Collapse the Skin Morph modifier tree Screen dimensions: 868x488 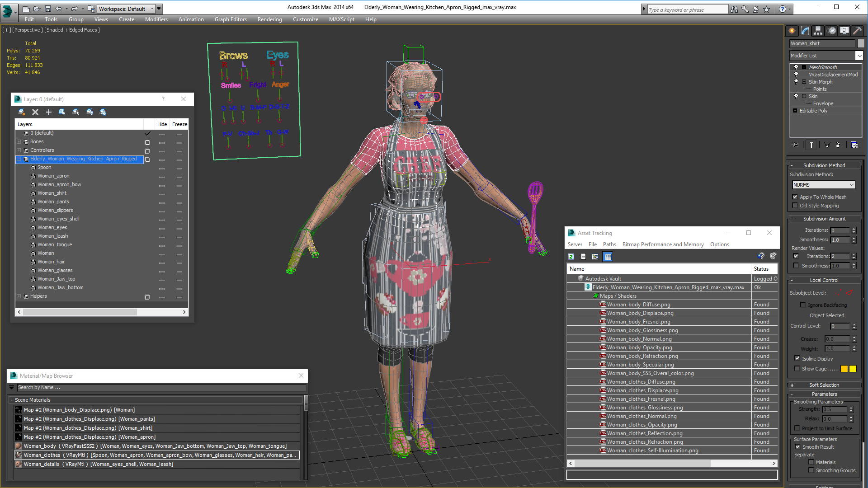(x=804, y=82)
